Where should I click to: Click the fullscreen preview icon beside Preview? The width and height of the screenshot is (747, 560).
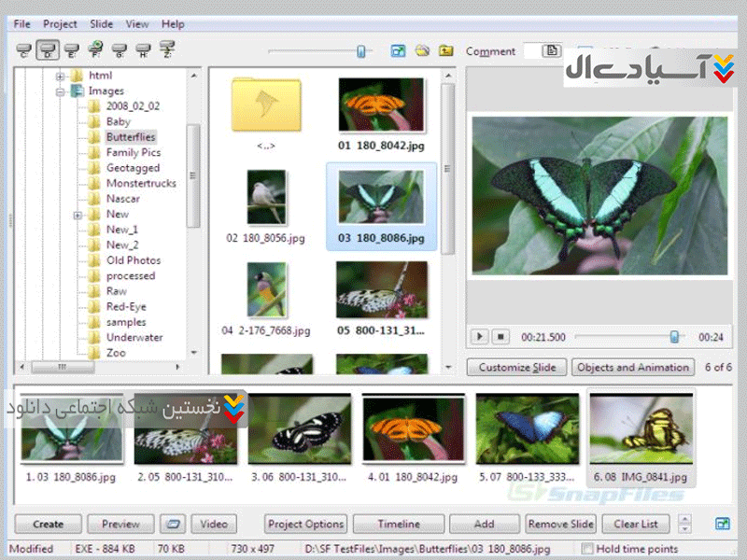click(171, 525)
